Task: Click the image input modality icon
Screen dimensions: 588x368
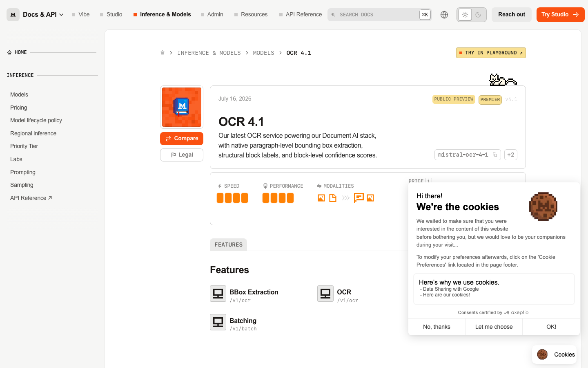Action: pos(321,198)
